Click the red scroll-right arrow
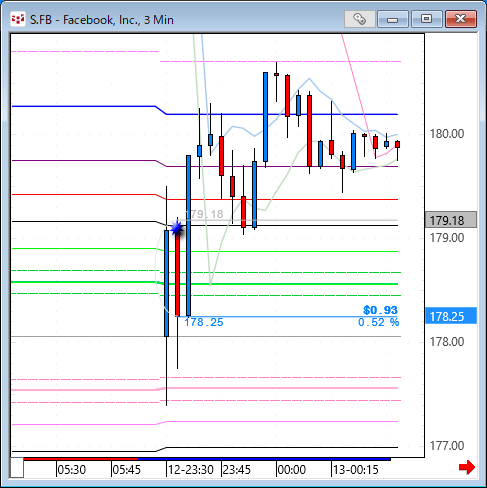The height and width of the screenshot is (488, 487). (x=467, y=467)
